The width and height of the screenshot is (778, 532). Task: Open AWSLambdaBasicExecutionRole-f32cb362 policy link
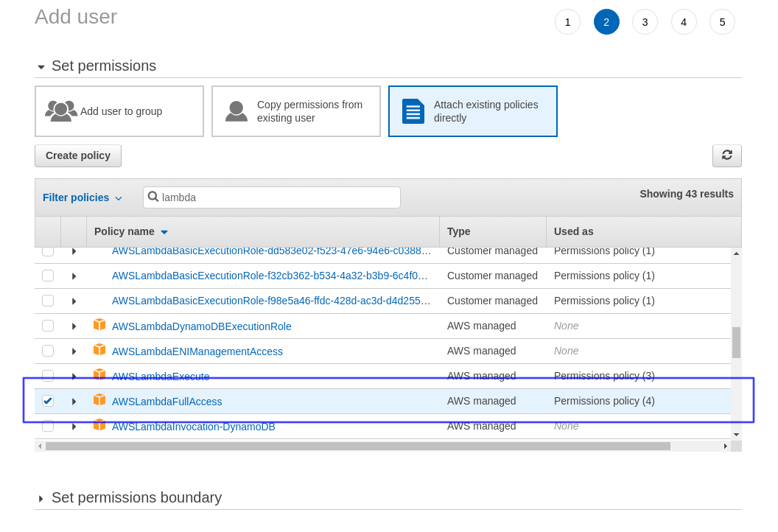[270, 276]
